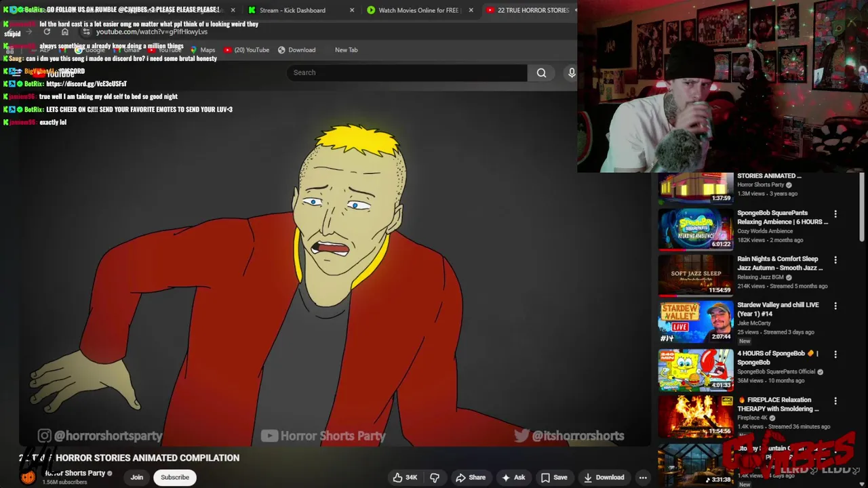Switch to Watch Movies Online for FREE tab

click(418, 10)
